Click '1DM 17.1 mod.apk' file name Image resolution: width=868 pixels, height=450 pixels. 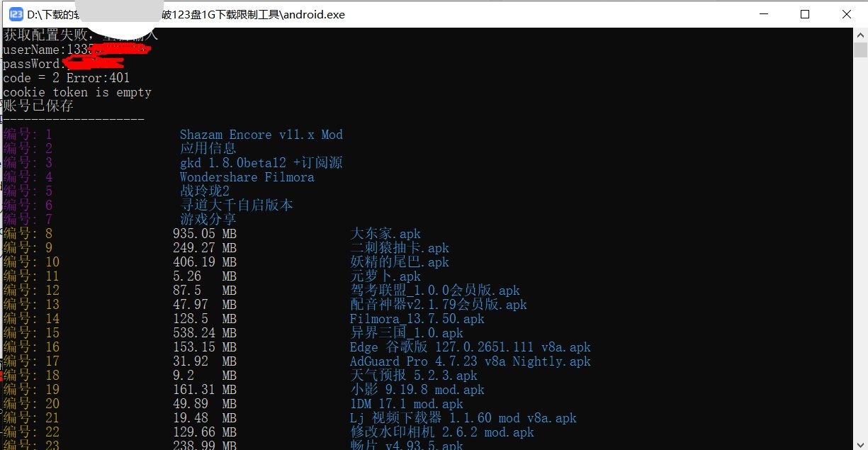[x=407, y=404]
